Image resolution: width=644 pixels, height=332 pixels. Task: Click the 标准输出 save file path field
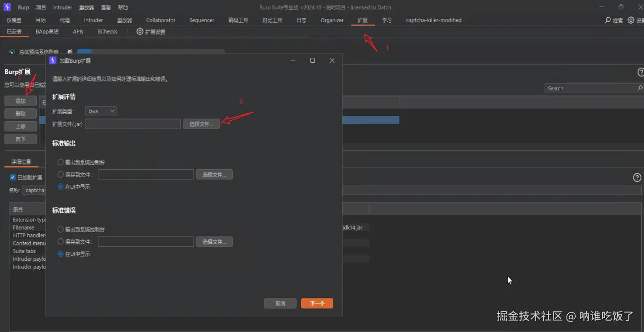[x=146, y=175]
